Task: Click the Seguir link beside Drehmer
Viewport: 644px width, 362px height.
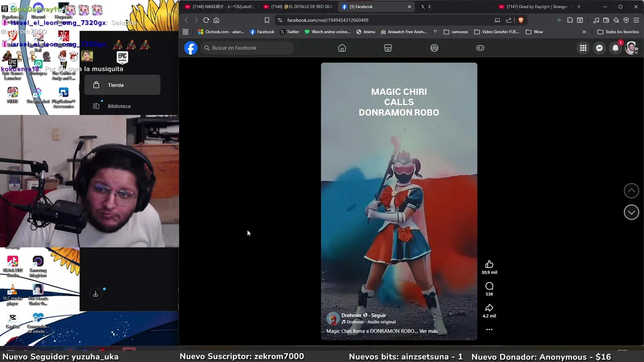Action: pos(378,315)
